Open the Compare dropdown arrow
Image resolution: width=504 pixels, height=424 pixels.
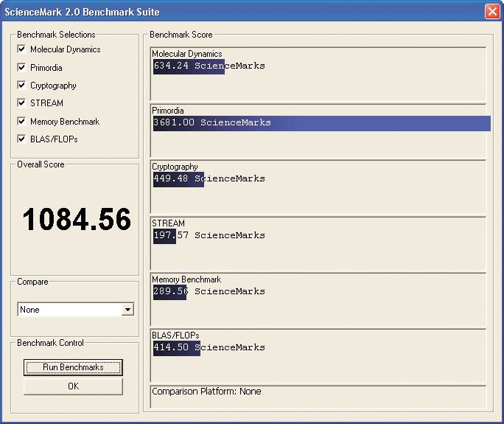point(128,310)
